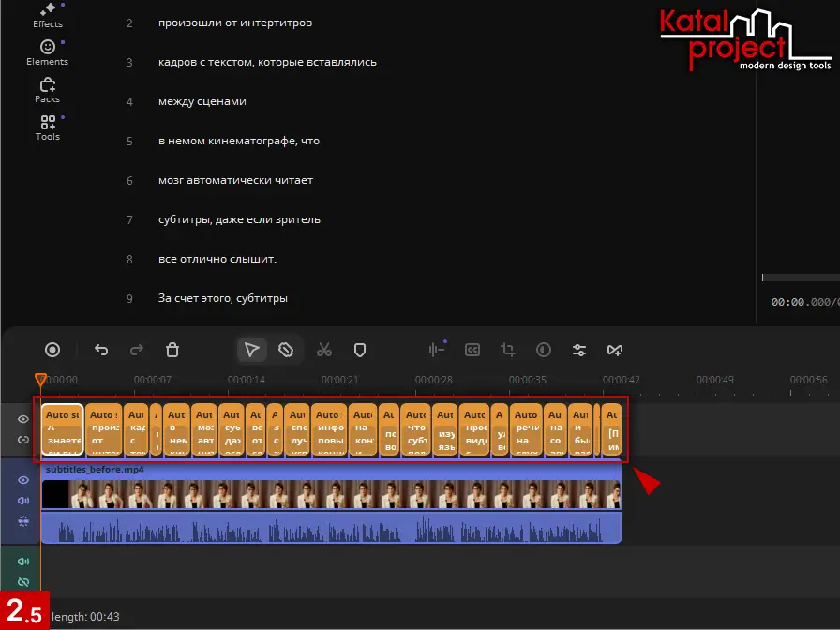
Task: Mute the video track audio
Action: click(23, 500)
